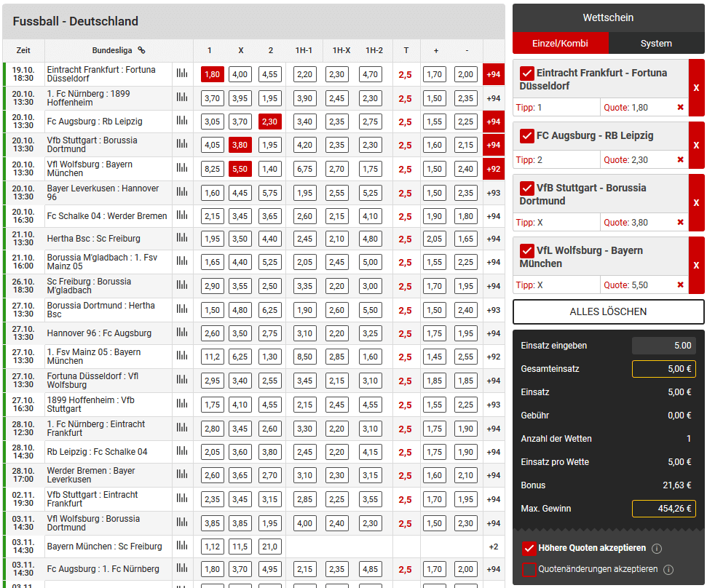Open statistics icon for Eintracht Frankfurt : Fortuna Düsseldorf
The width and height of the screenshot is (707, 588).
182,73
